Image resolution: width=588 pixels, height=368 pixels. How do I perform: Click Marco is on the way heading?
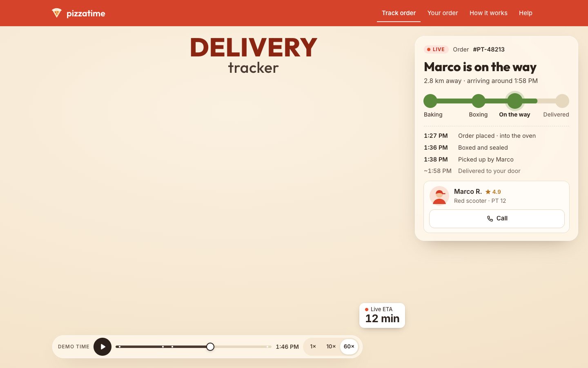click(x=480, y=67)
